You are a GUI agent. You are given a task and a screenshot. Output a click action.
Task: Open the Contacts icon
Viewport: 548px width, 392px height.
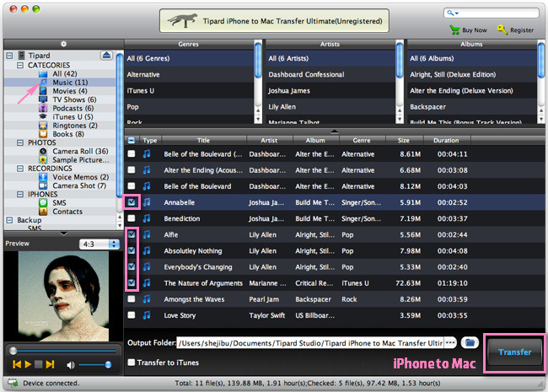(x=43, y=212)
